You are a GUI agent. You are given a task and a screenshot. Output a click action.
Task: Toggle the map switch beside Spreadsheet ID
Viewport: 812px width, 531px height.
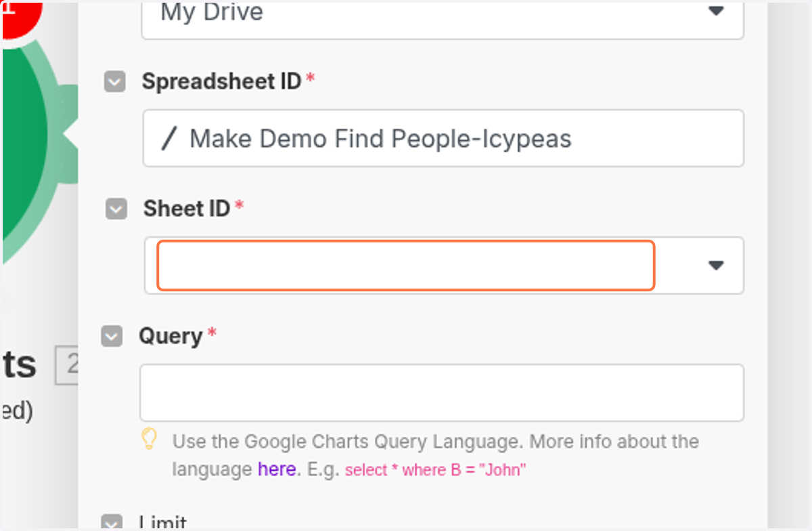(115, 82)
